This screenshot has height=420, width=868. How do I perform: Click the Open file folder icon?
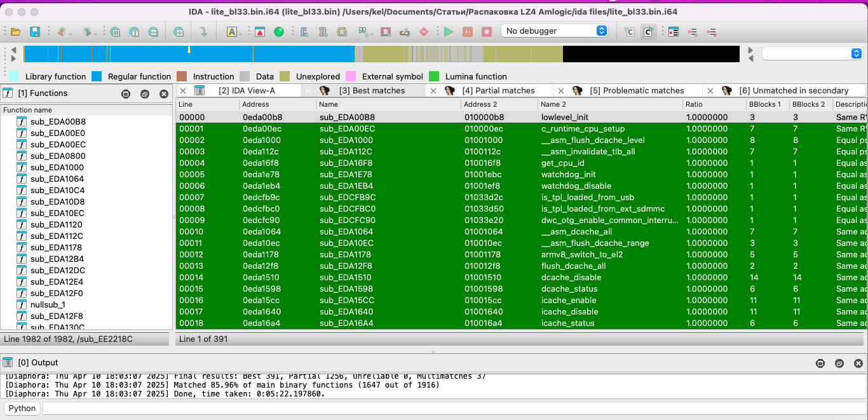tap(16, 31)
